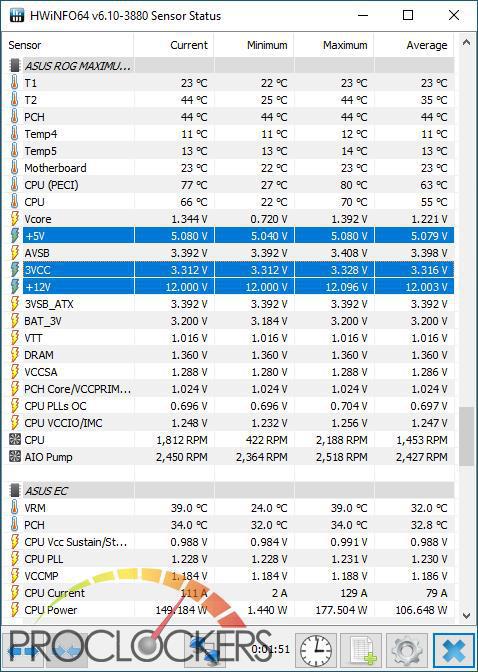Screen dimensions: 478x672
Task: Select the CPU PLLs OC label
Action: (55, 406)
